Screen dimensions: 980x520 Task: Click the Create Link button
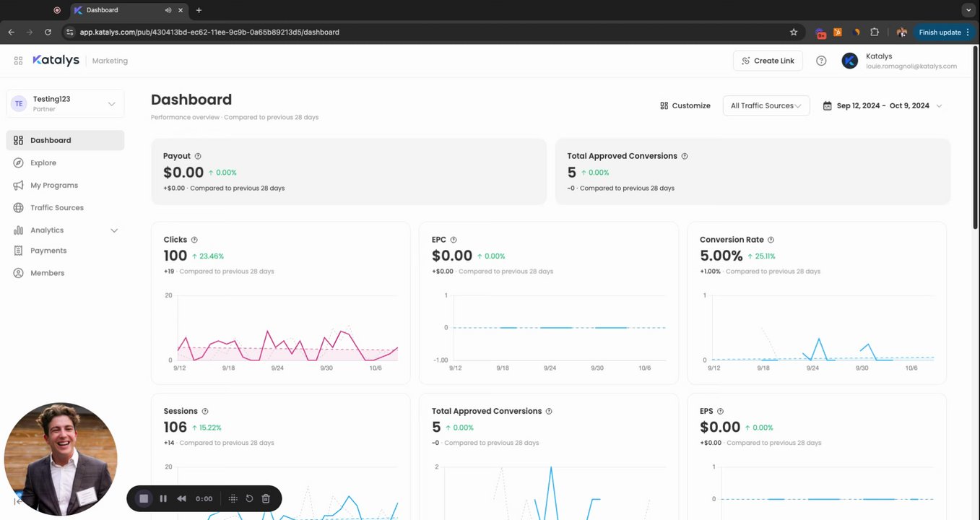(768, 61)
